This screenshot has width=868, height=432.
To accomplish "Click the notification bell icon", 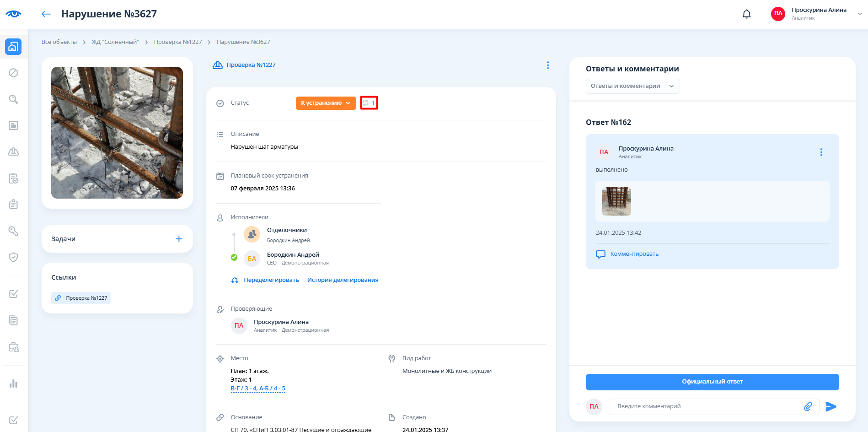I will click(746, 14).
